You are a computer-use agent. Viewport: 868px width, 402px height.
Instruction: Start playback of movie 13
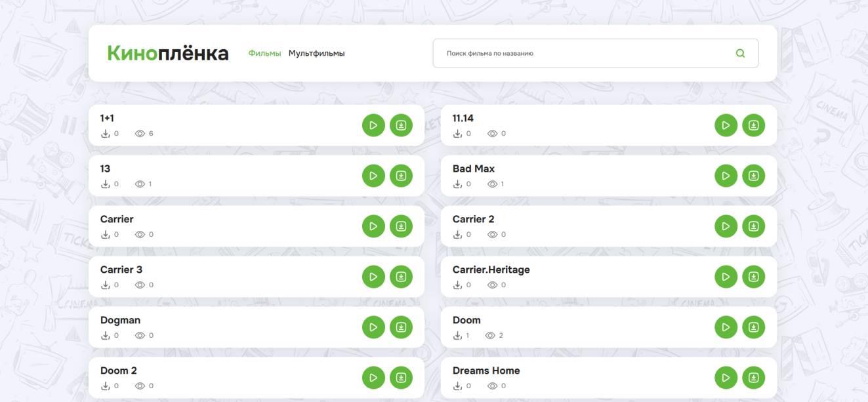pos(373,176)
